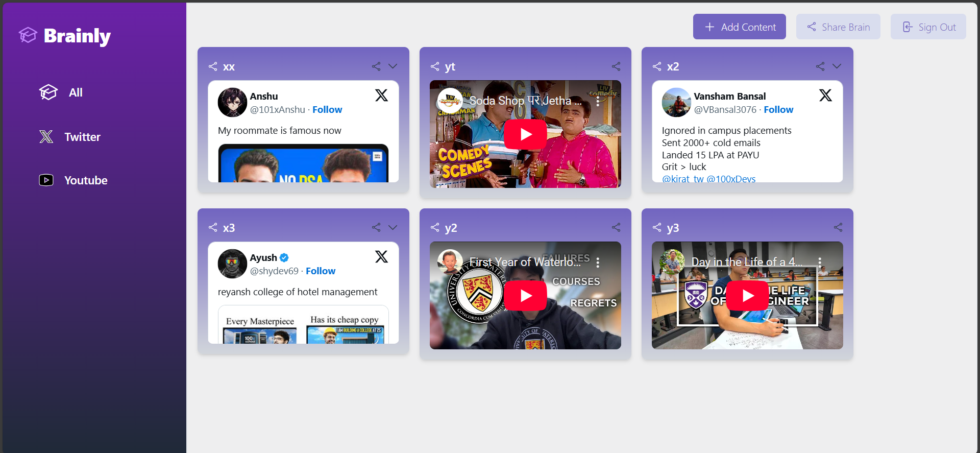Viewport: 980px width, 453px height.
Task: Play the First Year of Waterloo video
Action: pos(525,296)
